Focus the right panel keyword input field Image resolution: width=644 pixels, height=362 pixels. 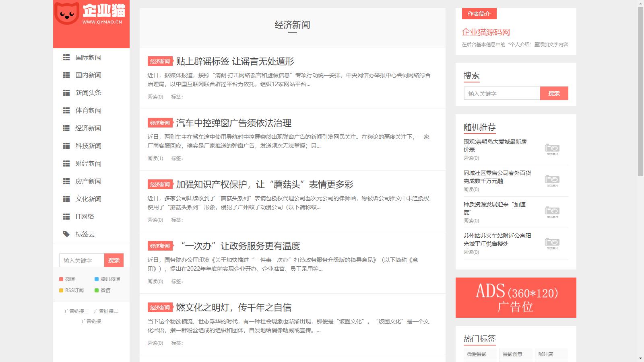502,93
